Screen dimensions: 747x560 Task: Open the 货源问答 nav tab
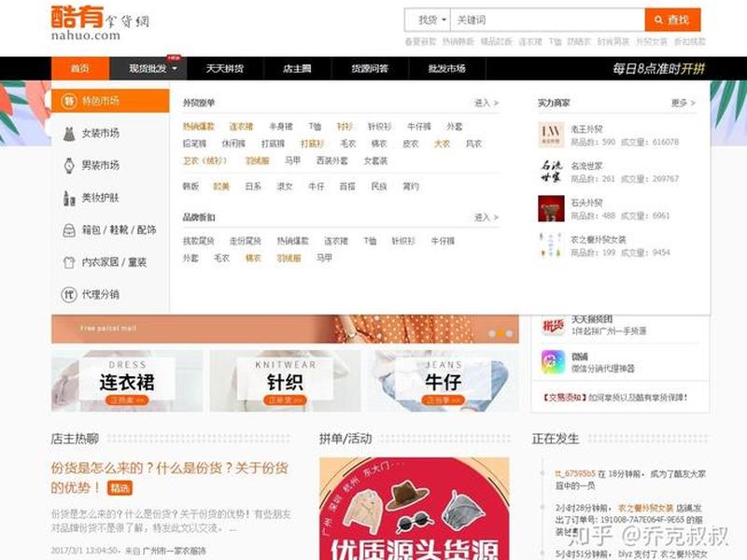(x=370, y=68)
